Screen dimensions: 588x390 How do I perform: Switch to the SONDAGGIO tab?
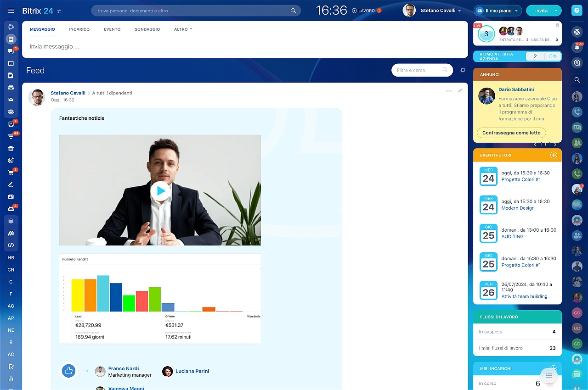tap(147, 29)
